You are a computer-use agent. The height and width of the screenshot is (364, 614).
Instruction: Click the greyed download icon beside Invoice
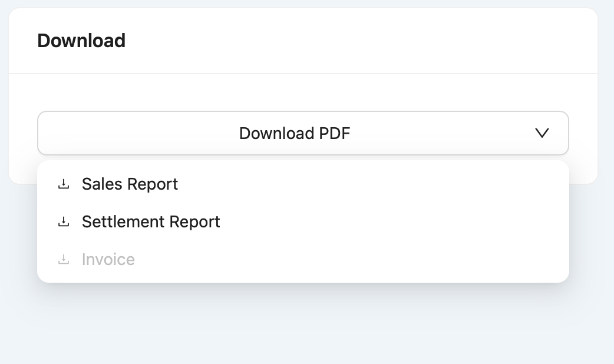click(x=64, y=260)
